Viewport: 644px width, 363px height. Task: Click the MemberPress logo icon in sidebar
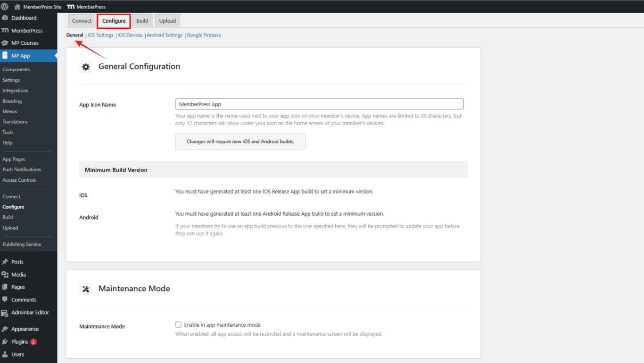coord(5,31)
